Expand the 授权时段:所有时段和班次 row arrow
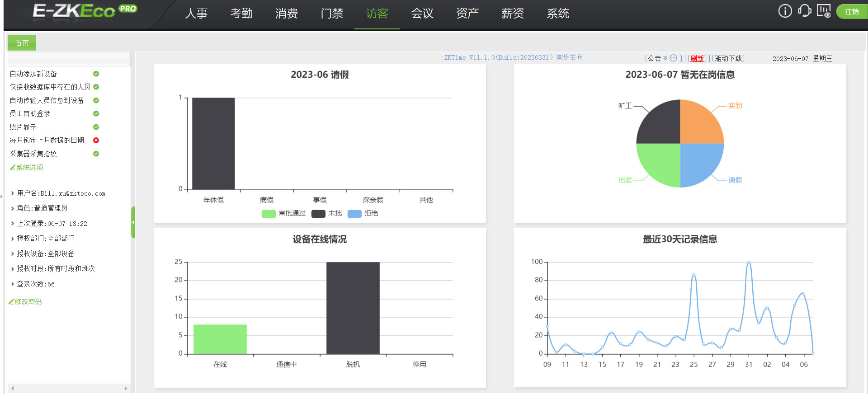This screenshot has width=868, height=394. click(12, 269)
